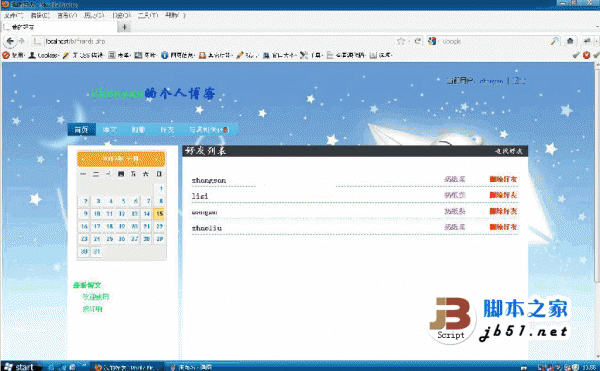Open the 书签 (Bookmarks) menu
600x371 pixels.
[x=121, y=15]
